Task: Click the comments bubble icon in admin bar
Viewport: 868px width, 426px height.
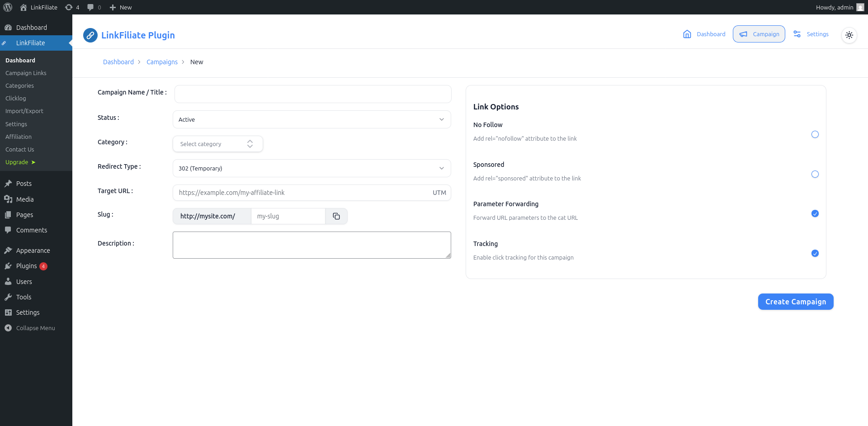Action: (90, 7)
